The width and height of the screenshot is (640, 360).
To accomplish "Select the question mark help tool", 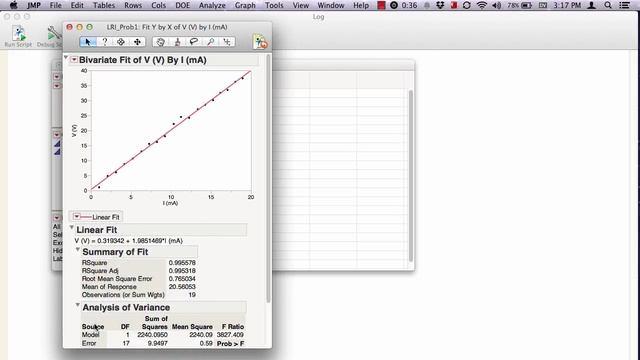I will [104, 42].
